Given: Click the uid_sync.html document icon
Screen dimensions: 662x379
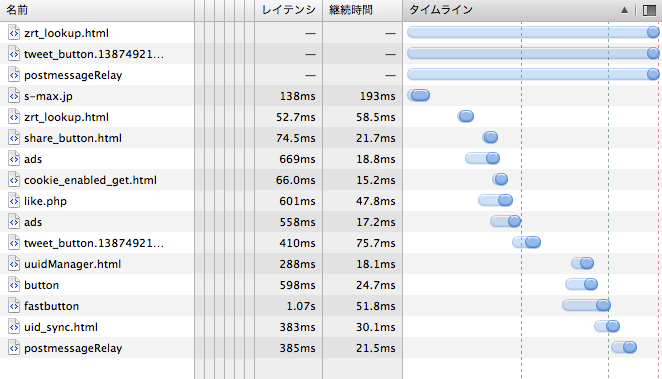Looking at the screenshot, I should pyautogui.click(x=14, y=327).
